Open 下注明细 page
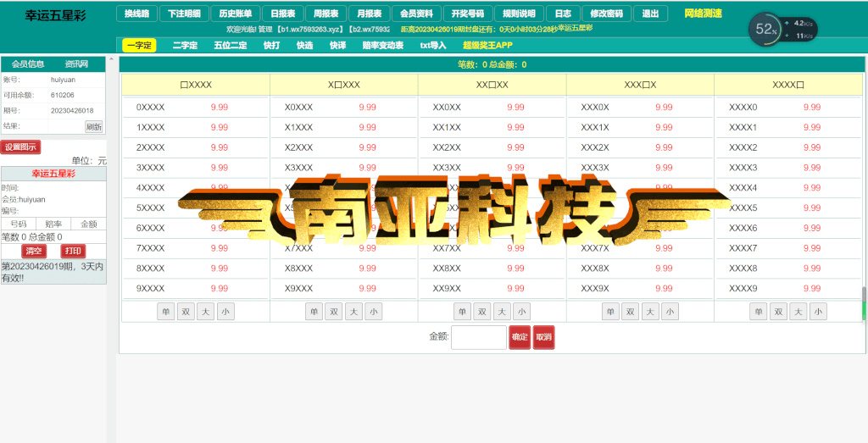868x443 pixels. [184, 14]
